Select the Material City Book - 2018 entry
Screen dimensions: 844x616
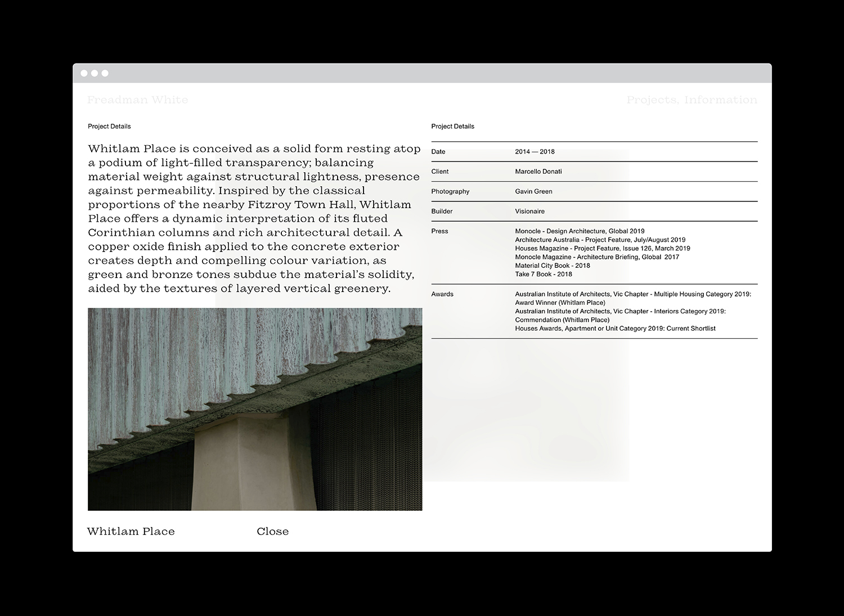553,266
